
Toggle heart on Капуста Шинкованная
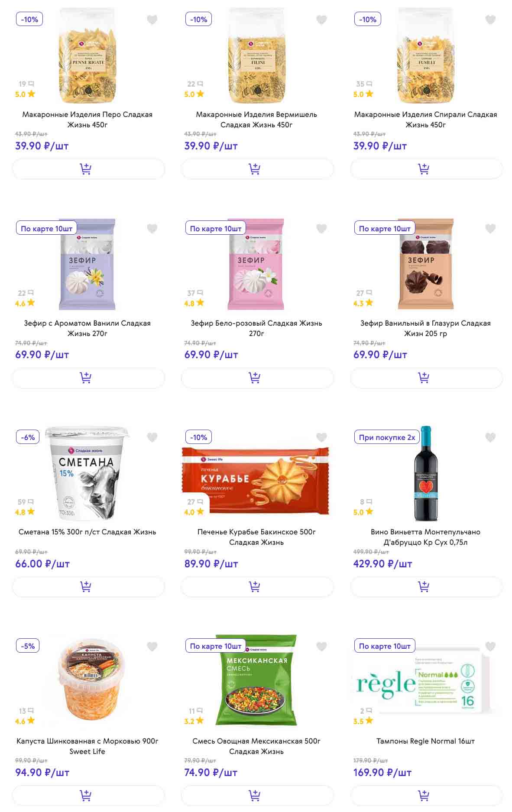[152, 647]
